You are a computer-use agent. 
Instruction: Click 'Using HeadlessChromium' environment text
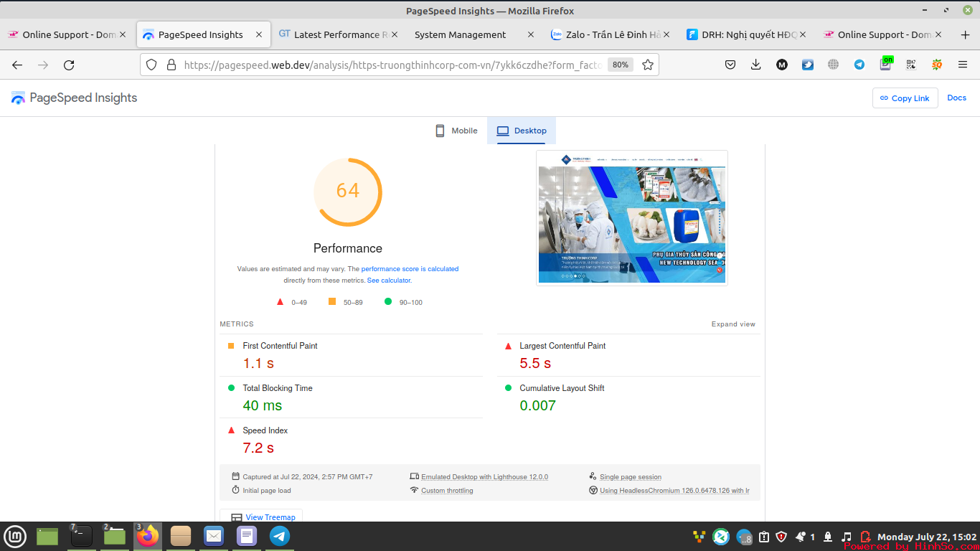pyautogui.click(x=674, y=491)
